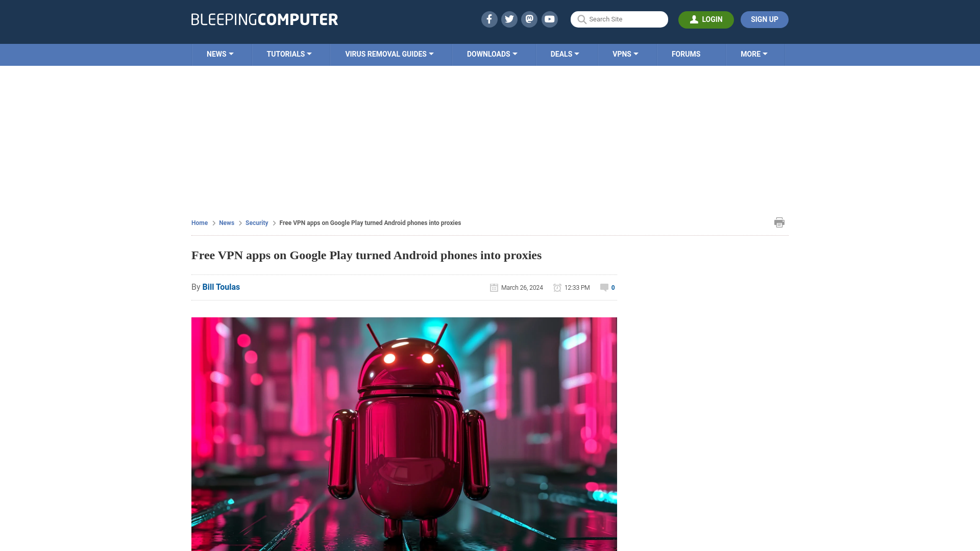Click the Twitter social media icon
This screenshot has width=980, height=551.
pyautogui.click(x=509, y=19)
